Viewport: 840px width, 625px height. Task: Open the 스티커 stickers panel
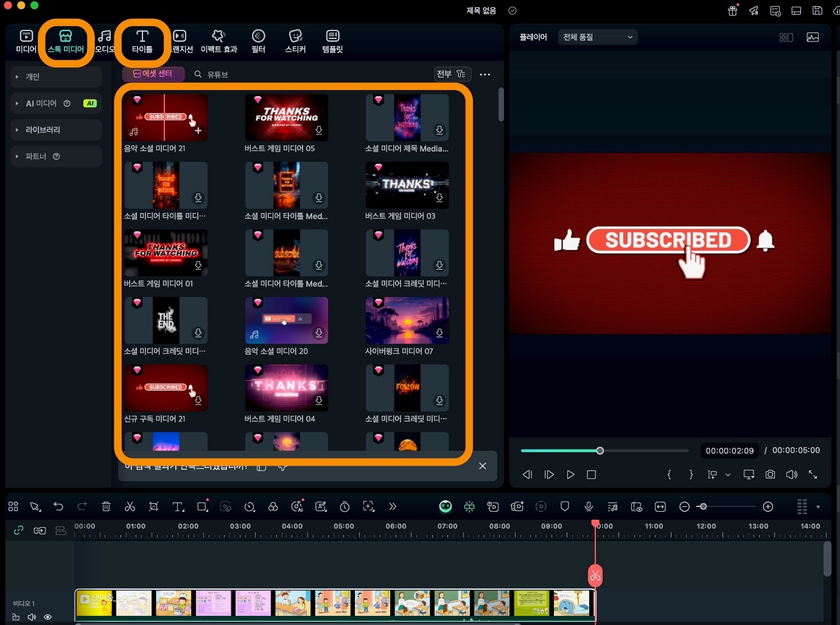tap(295, 41)
